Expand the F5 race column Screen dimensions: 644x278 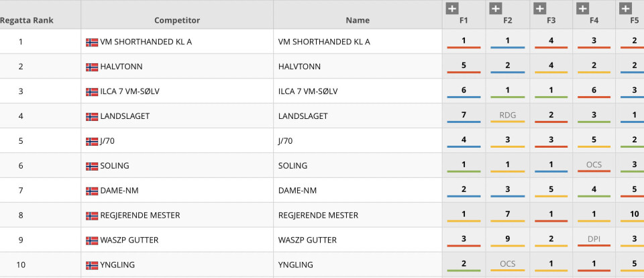pyautogui.click(x=625, y=9)
